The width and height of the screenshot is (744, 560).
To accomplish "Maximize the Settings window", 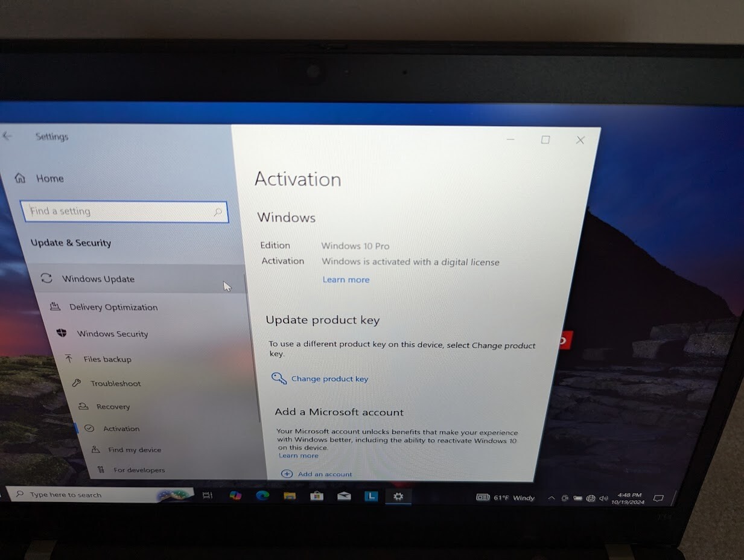I will coord(545,139).
